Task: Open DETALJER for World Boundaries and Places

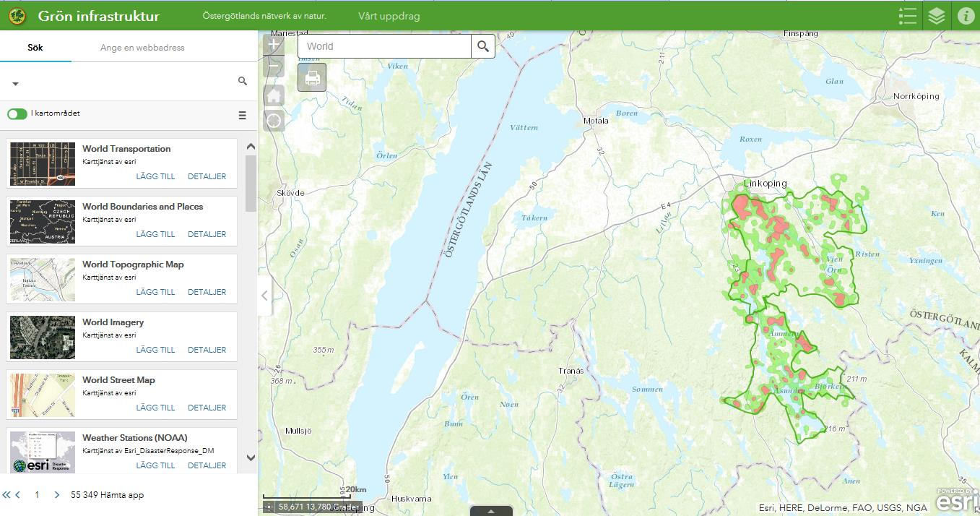Action: click(207, 234)
